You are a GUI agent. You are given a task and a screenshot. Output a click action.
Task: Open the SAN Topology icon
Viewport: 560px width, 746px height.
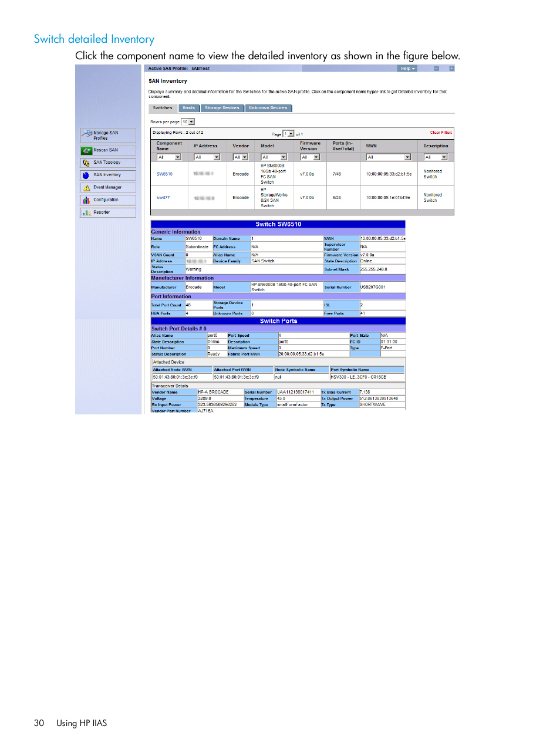(86, 163)
